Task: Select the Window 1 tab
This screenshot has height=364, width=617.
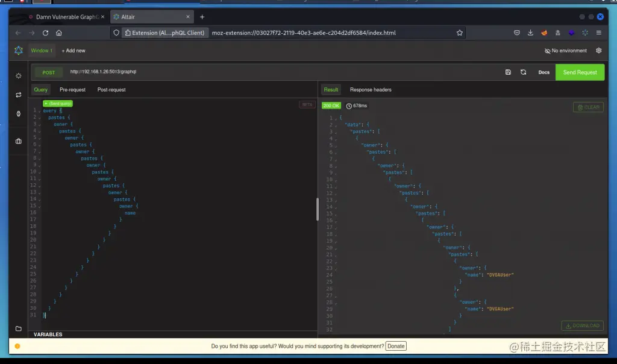Action: (x=42, y=51)
